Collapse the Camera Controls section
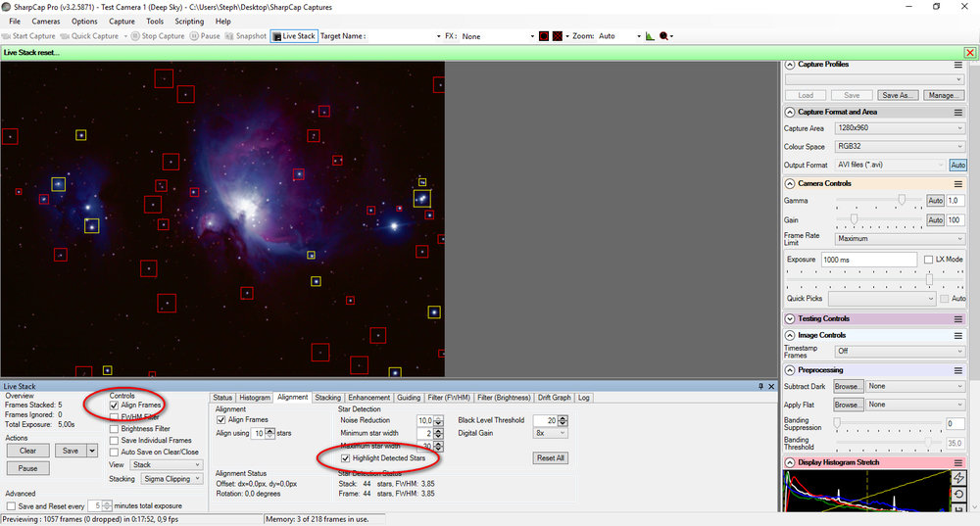Viewport: 980px width, 526px height. (x=790, y=184)
